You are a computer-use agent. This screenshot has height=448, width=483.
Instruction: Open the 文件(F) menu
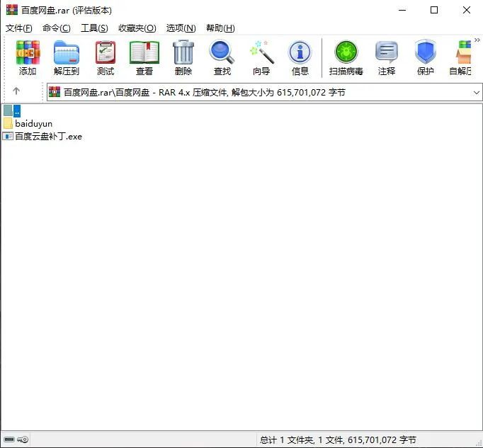(19, 28)
